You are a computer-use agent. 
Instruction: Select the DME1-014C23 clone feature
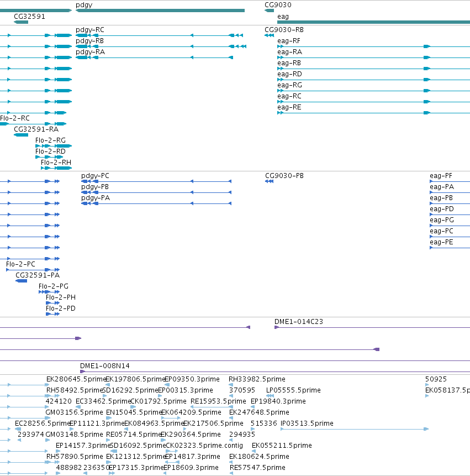click(x=372, y=327)
